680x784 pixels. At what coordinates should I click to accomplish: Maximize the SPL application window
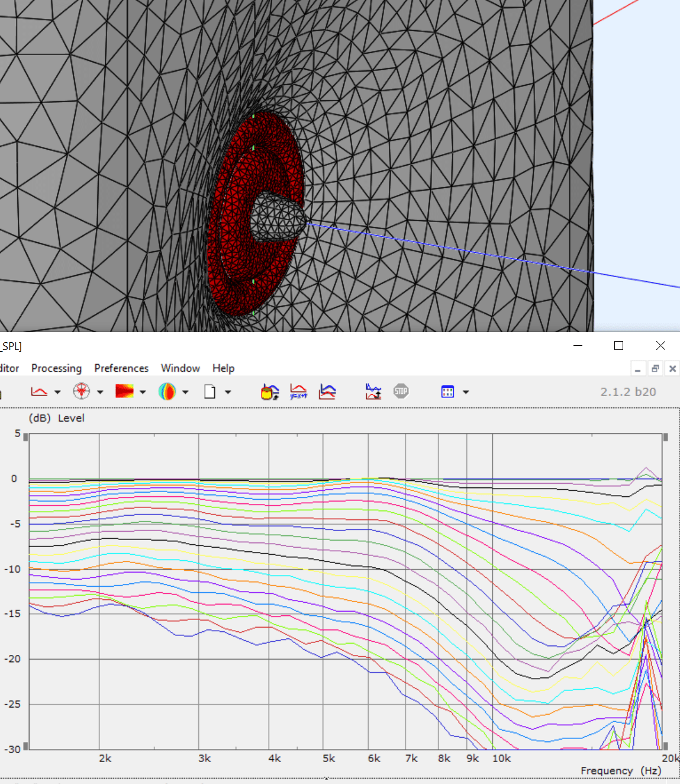(x=618, y=346)
